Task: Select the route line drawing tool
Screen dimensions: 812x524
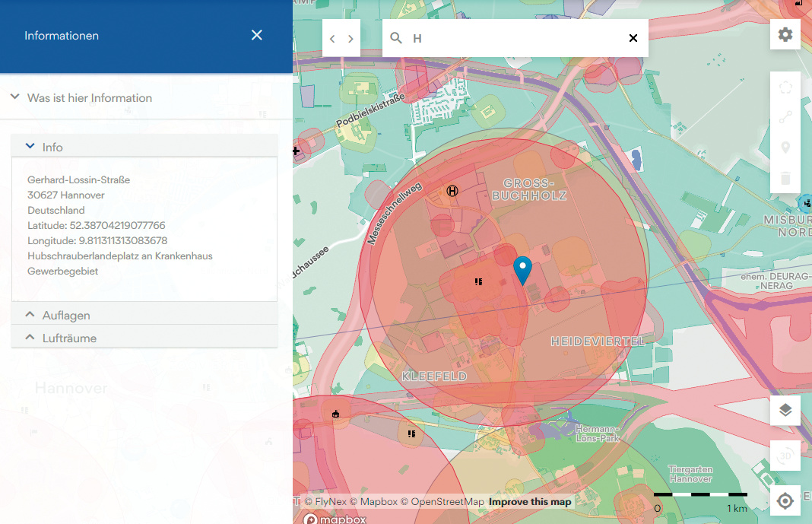Action: tap(785, 117)
